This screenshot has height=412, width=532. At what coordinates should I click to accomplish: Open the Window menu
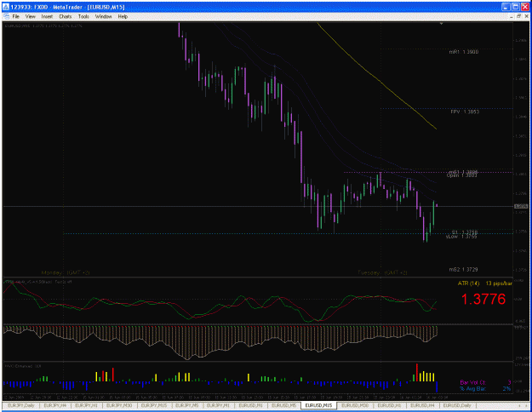[103, 16]
